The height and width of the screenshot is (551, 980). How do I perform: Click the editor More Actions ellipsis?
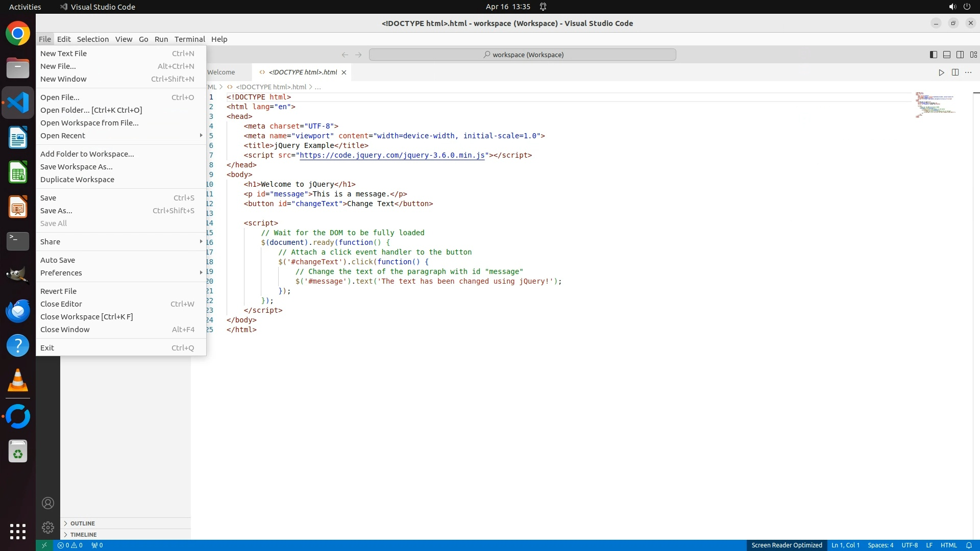point(968,72)
